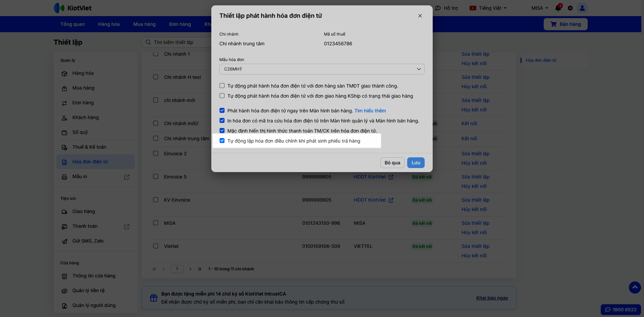Image resolution: width=644 pixels, height=317 pixels.
Task: Open the Tìm hiểu thêm link
Action: coord(370,111)
